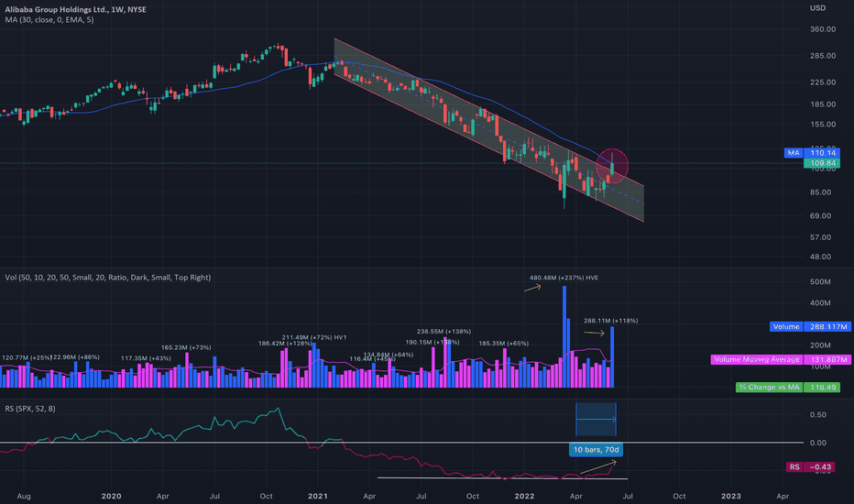Click the 2022 label on time axis
Image resolution: width=854 pixels, height=504 pixels.
coord(524,497)
